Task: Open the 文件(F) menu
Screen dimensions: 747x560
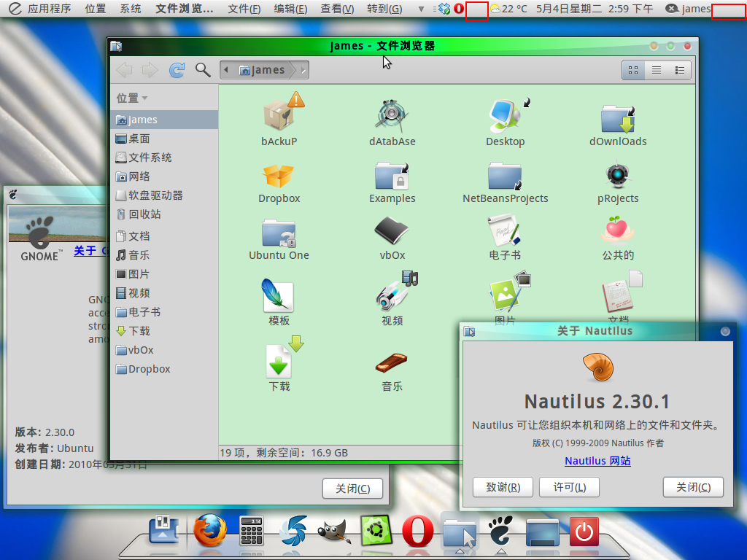Action: [244, 9]
